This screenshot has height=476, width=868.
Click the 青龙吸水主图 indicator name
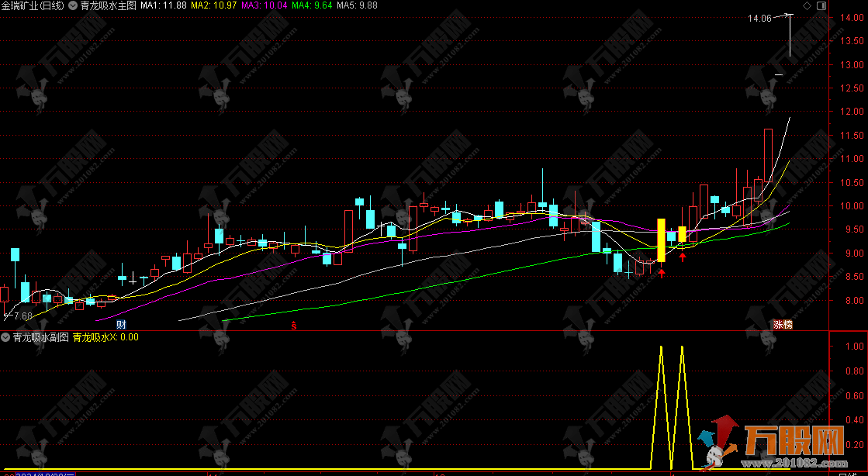[x=108, y=5]
